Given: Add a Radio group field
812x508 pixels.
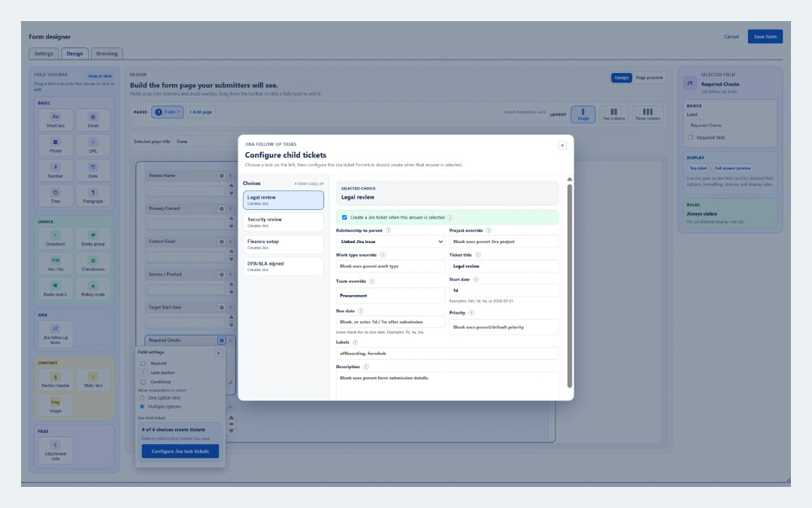Looking at the screenshot, I should tap(92, 239).
